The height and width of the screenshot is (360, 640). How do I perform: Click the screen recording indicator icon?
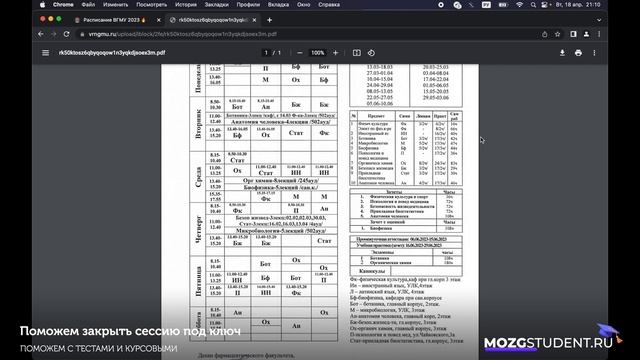pyautogui.click(x=441, y=5)
